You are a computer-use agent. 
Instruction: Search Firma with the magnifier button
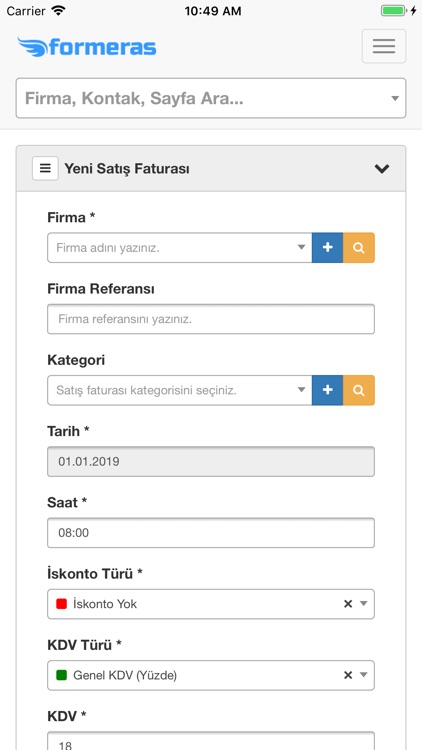click(x=359, y=248)
